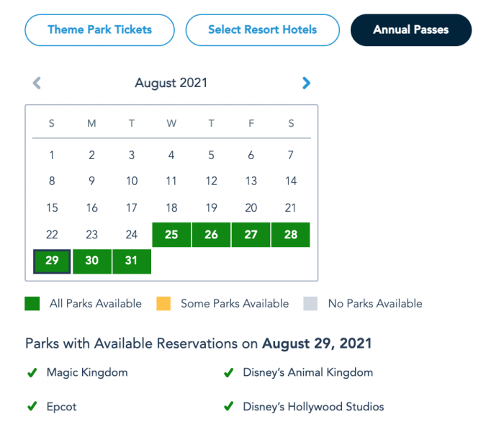Advance to next month arrow
This screenshot has height=432, width=504.
(x=307, y=84)
